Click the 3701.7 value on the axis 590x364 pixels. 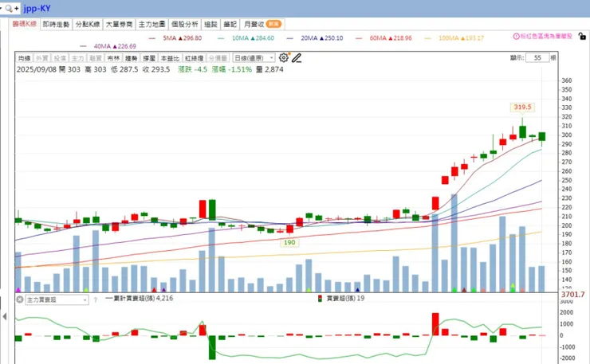pos(572,295)
